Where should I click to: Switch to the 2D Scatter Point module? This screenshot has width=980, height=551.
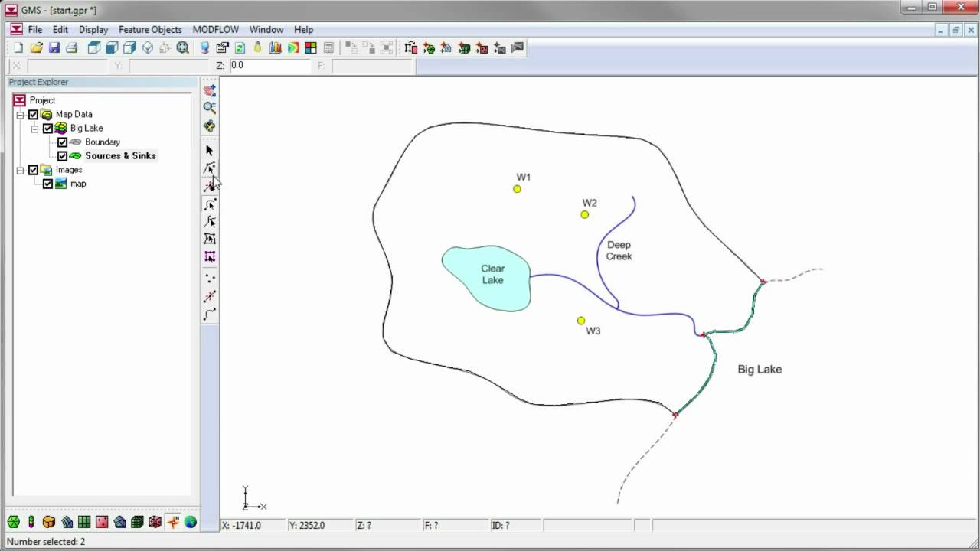pyautogui.click(x=102, y=522)
